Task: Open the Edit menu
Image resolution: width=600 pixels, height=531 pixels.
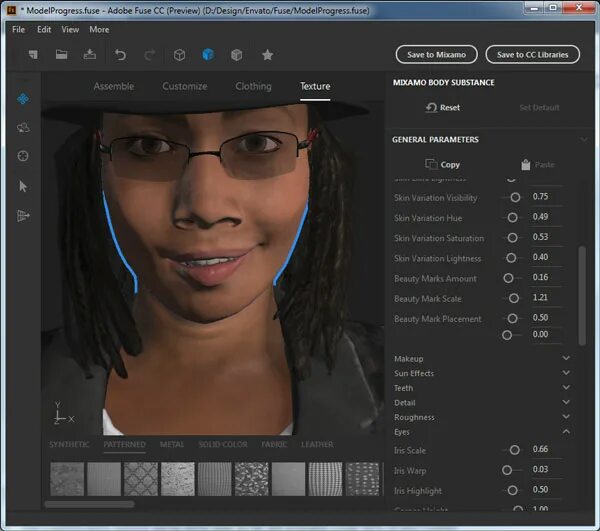Action: coord(44,29)
